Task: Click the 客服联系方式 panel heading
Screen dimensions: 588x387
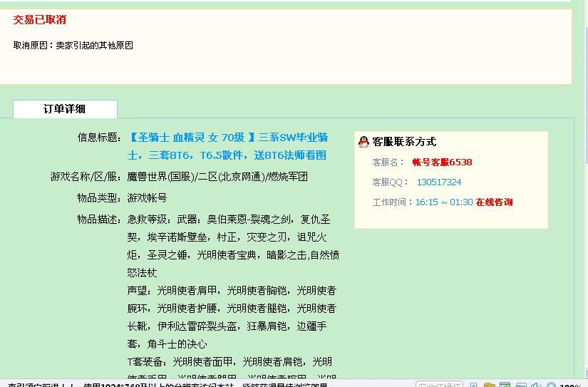Action: (404, 142)
